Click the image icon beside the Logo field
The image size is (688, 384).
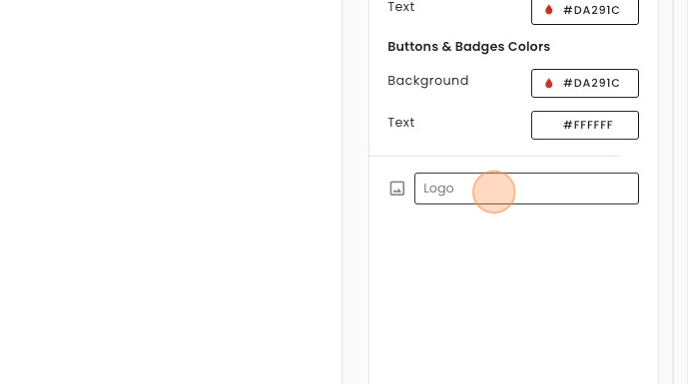(x=397, y=189)
